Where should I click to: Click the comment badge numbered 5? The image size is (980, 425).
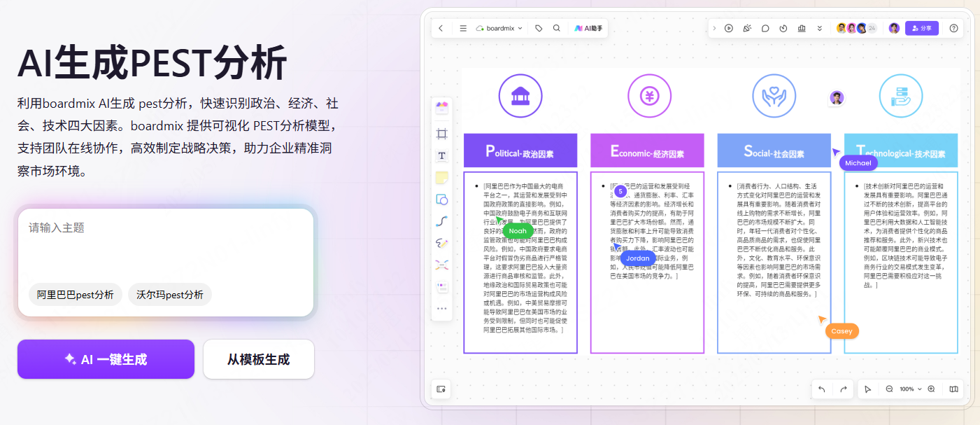(620, 191)
